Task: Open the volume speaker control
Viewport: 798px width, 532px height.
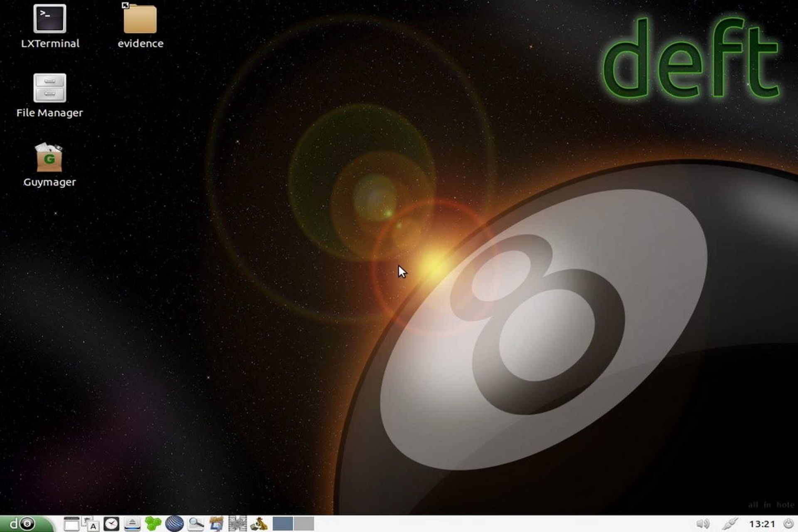Action: pos(703,524)
